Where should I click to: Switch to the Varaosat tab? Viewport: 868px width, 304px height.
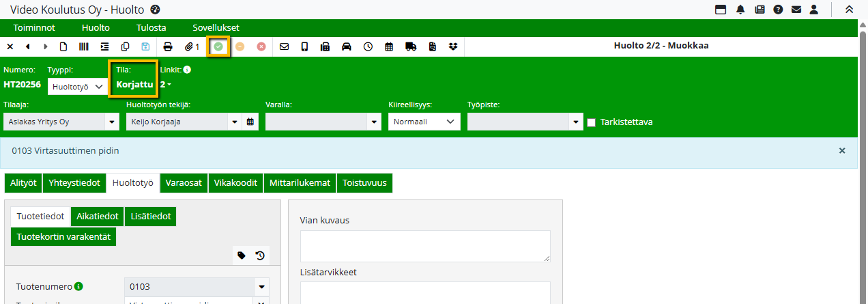(x=184, y=183)
